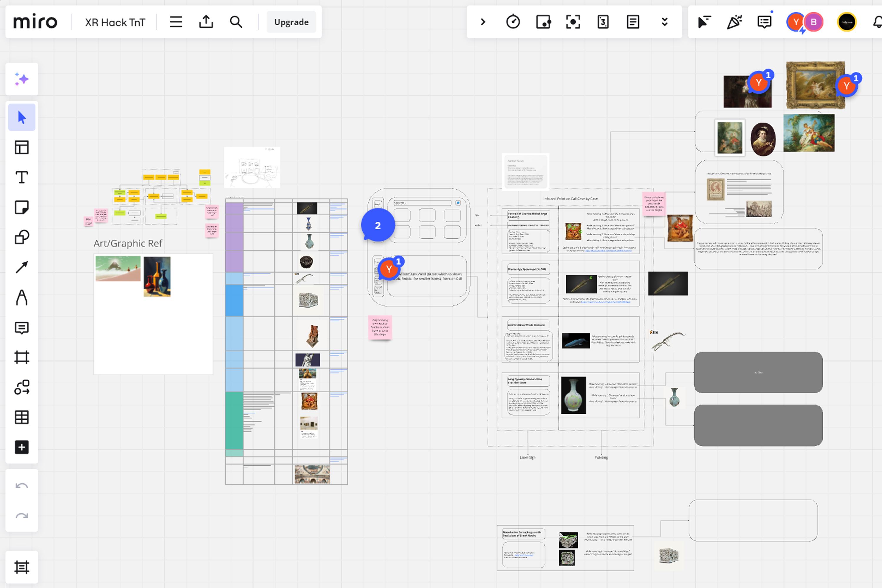The image size is (882, 588).
Task: Toggle the comments panel icon
Action: [764, 22]
